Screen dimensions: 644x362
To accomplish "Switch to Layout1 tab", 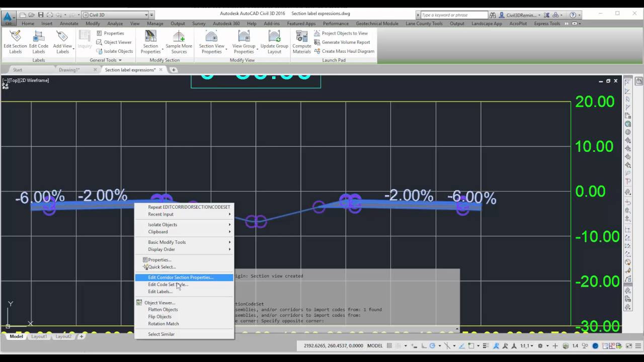I will 39,336.
